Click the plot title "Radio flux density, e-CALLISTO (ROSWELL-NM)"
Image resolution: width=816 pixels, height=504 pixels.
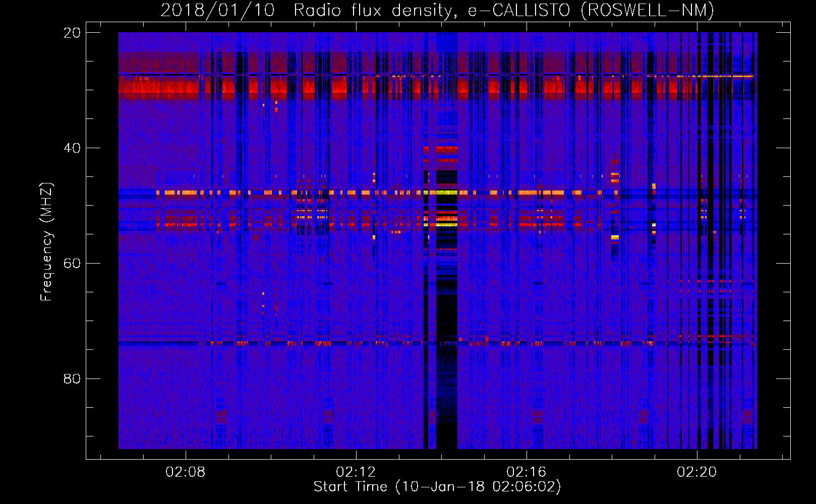point(504,11)
